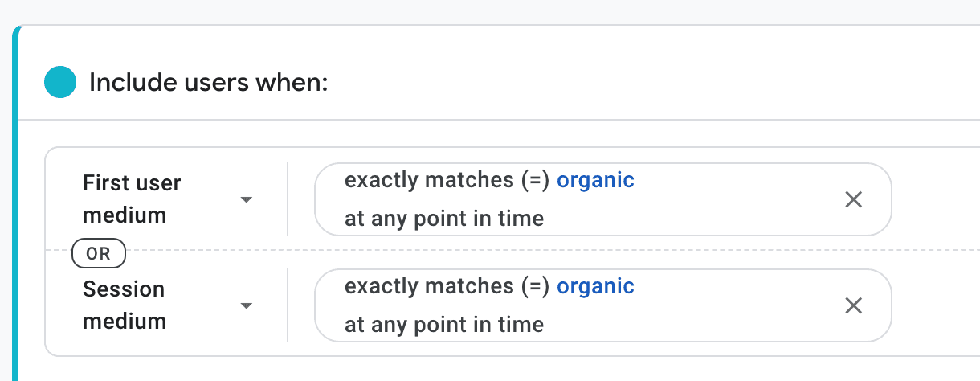Image resolution: width=980 pixels, height=381 pixels.
Task: Click the OR operator badge
Action: point(99,253)
